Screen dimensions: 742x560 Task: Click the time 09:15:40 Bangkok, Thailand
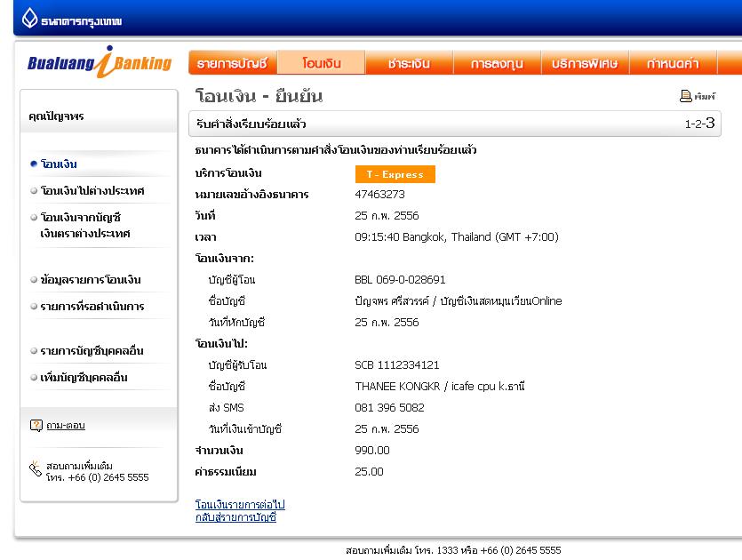coord(457,237)
